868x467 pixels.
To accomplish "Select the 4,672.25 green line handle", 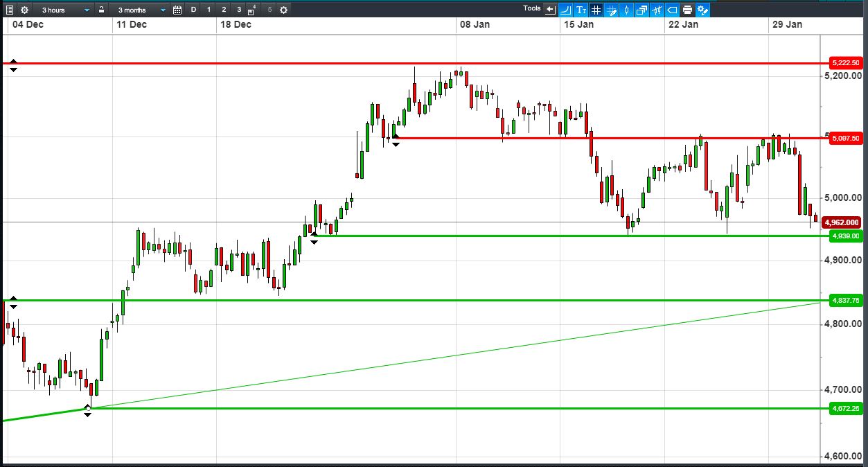I will (x=88, y=410).
